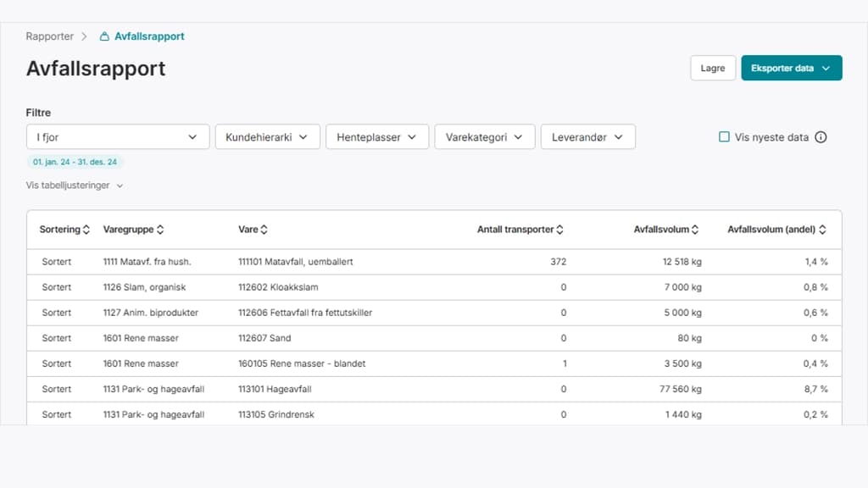The width and height of the screenshot is (868, 488).
Task: Click the breadcrumb chevron separator after Rapporter
Action: coord(84,36)
